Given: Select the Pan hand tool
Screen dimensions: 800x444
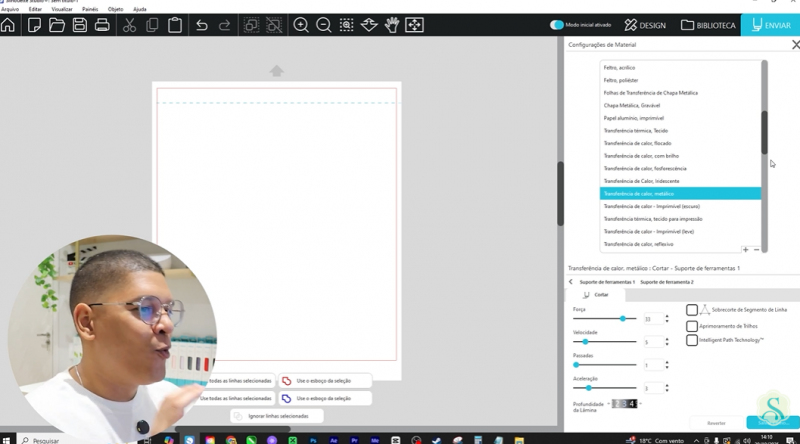Looking at the screenshot, I should click(x=392, y=25).
